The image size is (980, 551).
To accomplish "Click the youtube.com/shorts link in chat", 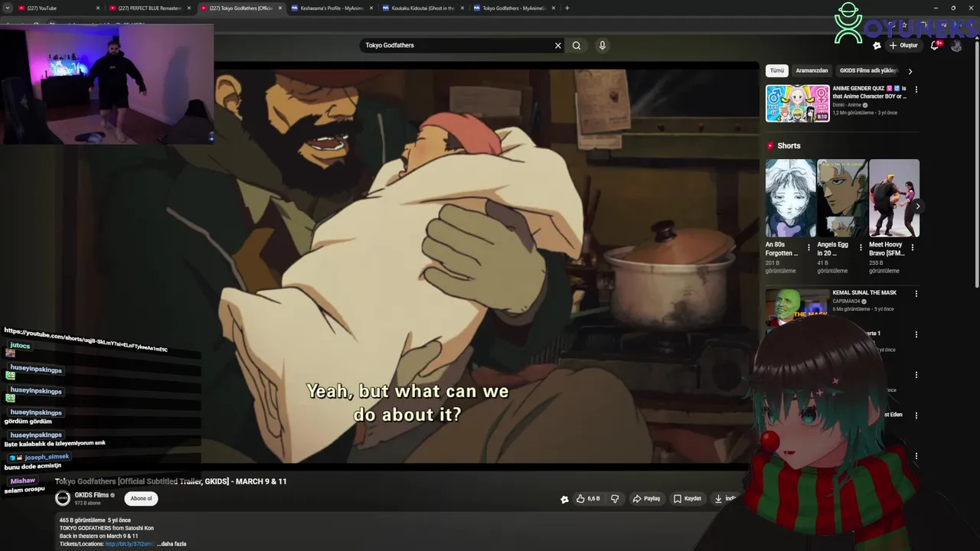I will pos(86,339).
